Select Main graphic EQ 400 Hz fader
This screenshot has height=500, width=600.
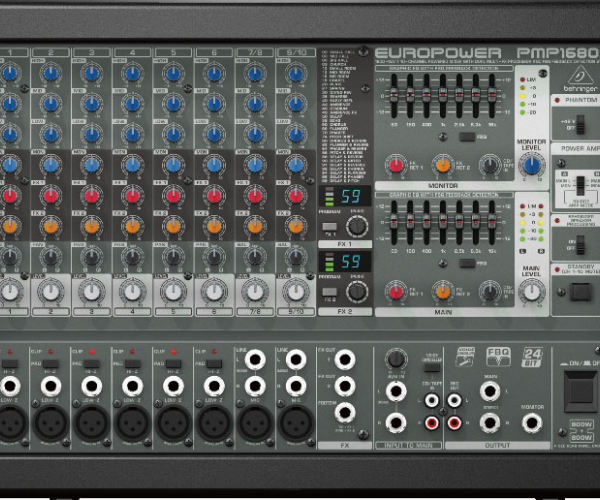tap(426, 221)
